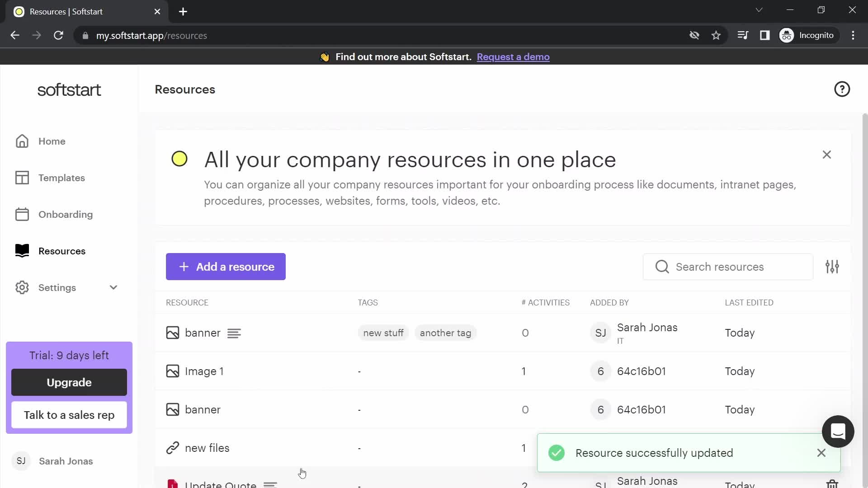The width and height of the screenshot is (868, 488).
Task: Open browser side panel icon
Action: coord(764,35)
